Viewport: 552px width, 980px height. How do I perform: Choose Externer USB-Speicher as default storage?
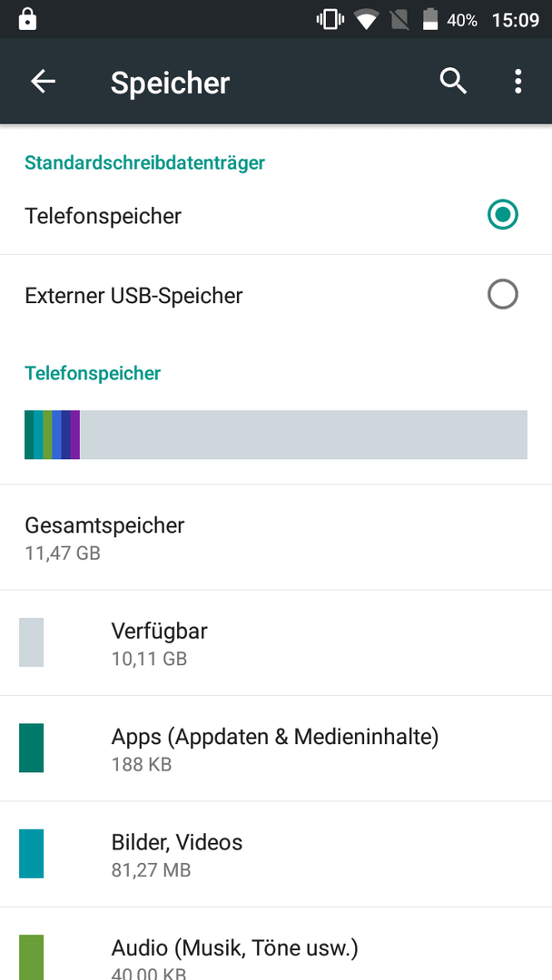coord(276,295)
